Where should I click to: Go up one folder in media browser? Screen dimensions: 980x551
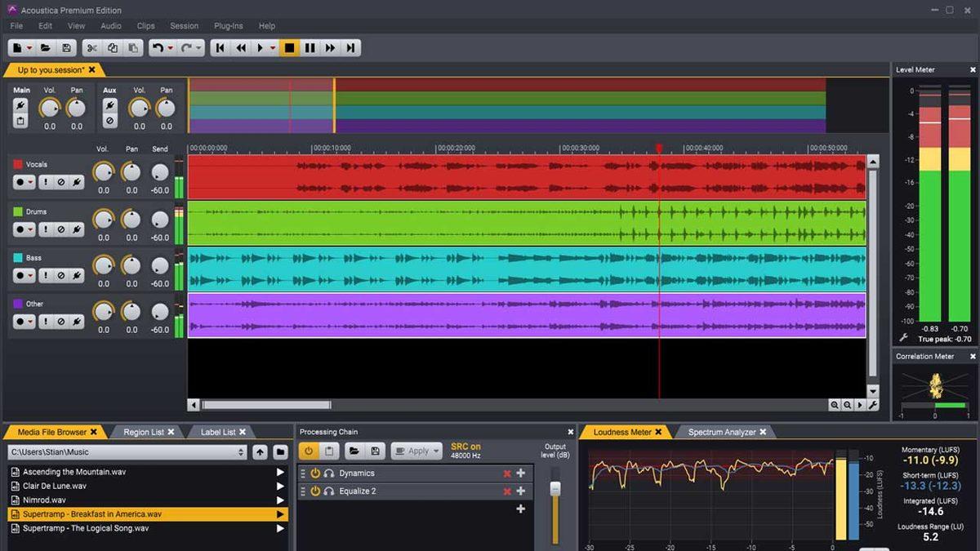pos(260,451)
